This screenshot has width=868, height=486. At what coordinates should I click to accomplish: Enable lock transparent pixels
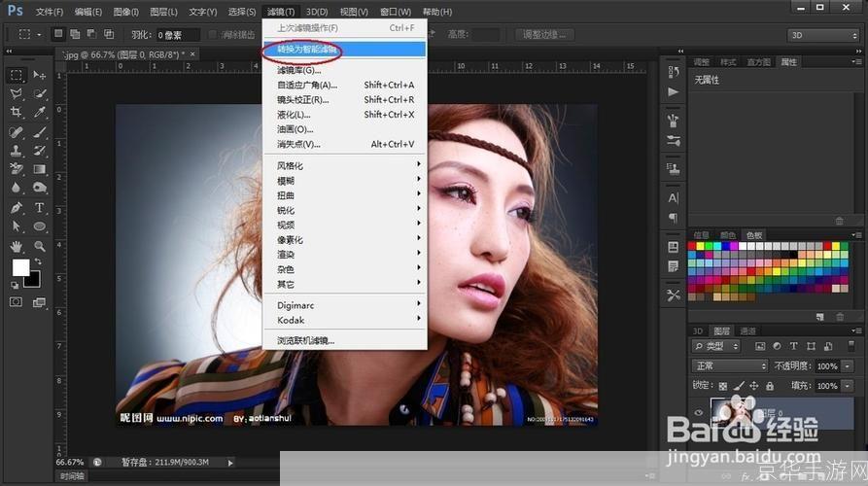pos(723,386)
